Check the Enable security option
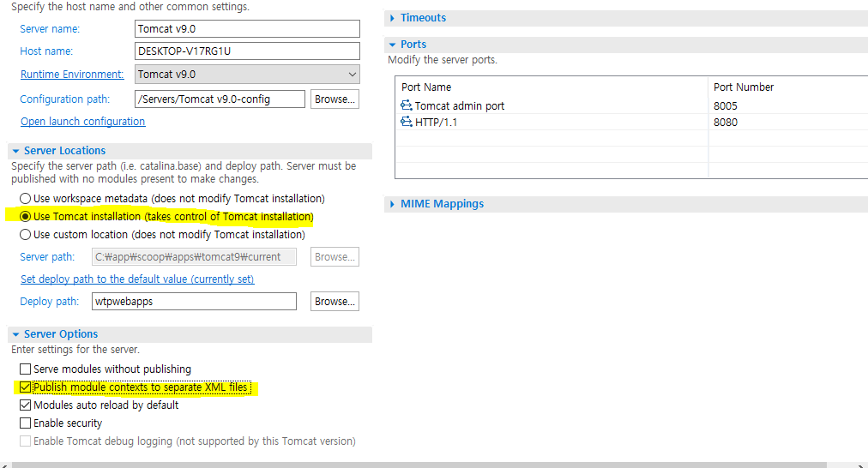Image resolution: width=868 pixels, height=468 pixels. pos(25,423)
